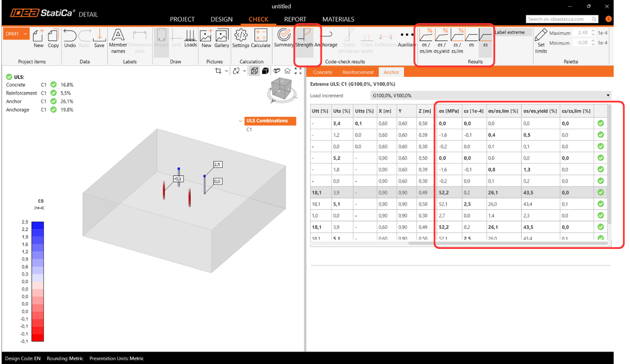
Task: Switch to the REPORT ribbon tab
Action: pos(295,19)
